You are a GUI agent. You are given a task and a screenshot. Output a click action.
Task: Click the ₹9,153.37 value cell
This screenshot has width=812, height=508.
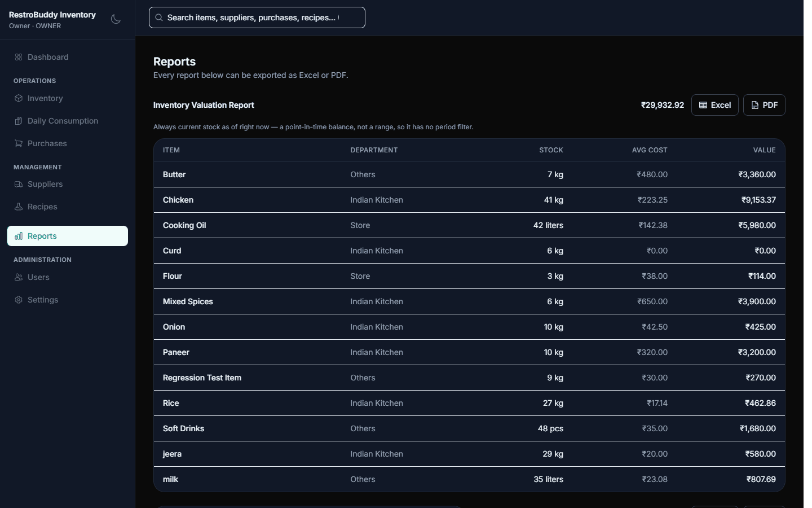coord(758,200)
